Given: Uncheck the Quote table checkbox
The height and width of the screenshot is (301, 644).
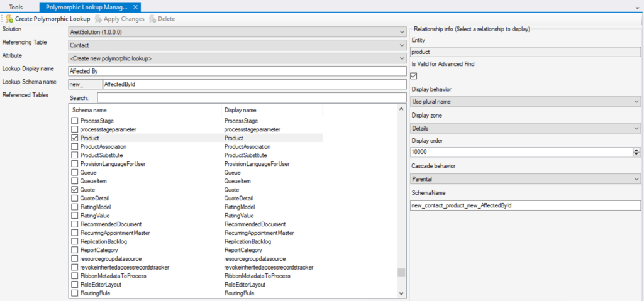Looking at the screenshot, I should [x=75, y=189].
